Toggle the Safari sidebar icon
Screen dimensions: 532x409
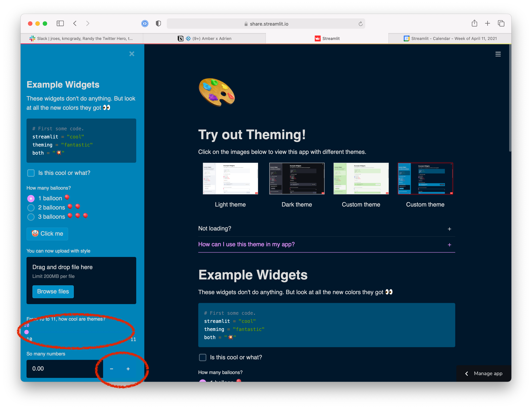pos(60,23)
